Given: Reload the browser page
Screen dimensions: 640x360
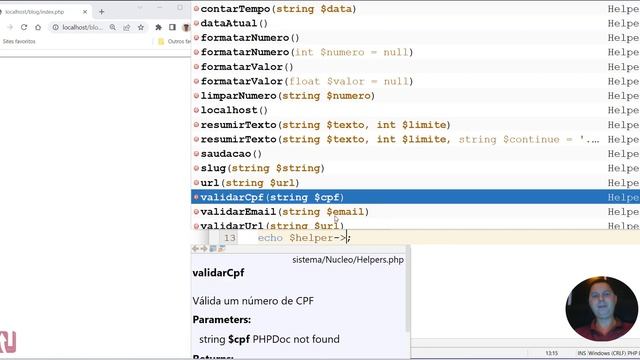Looking at the screenshot, I should pos(24,27).
